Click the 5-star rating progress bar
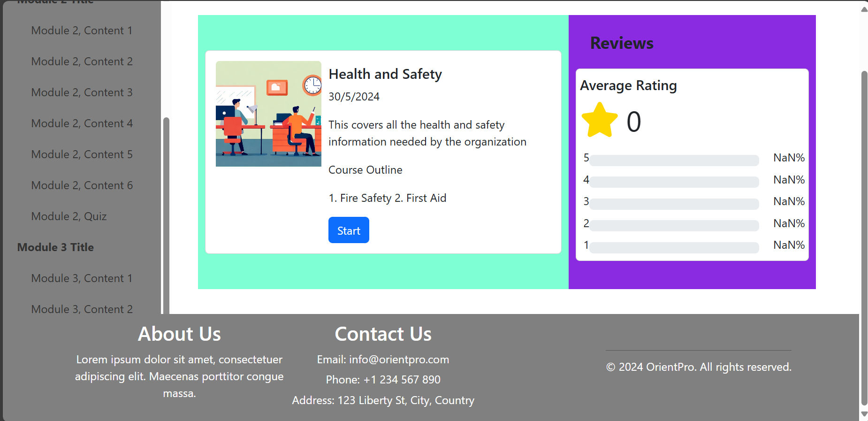 (x=674, y=161)
